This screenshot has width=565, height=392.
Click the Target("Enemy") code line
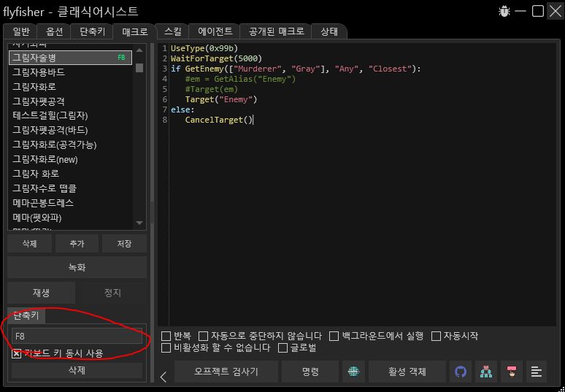(221, 99)
